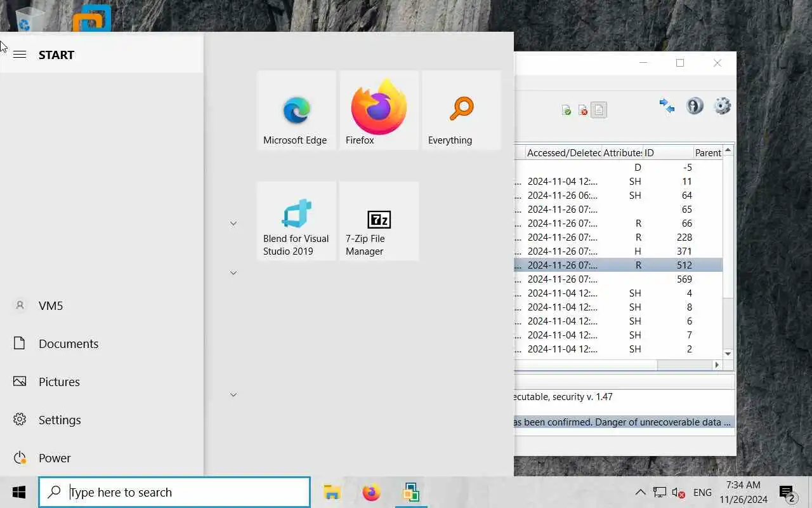Click the blue opposing arrows icon
The width and height of the screenshot is (812, 508).
667,105
